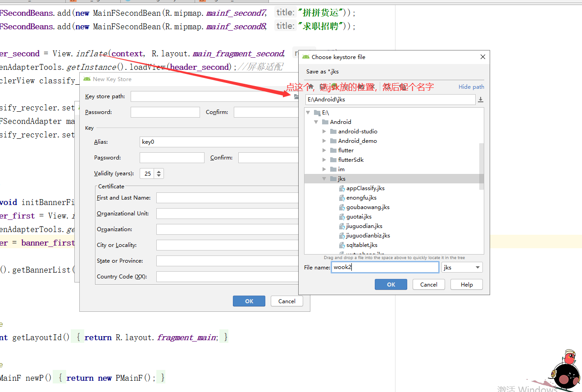Click Cancel in New Key Store dialog
This screenshot has height=392, width=582.
click(x=287, y=301)
